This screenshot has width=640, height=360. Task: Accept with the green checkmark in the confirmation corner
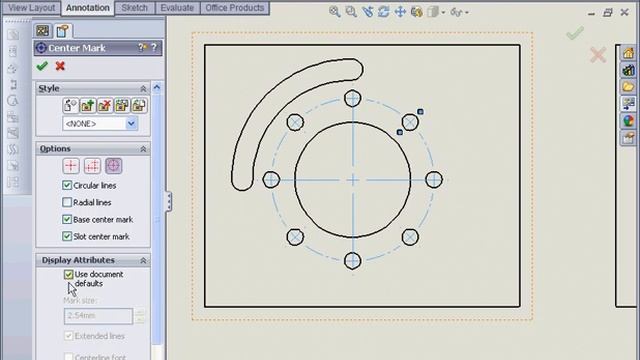tap(575, 33)
